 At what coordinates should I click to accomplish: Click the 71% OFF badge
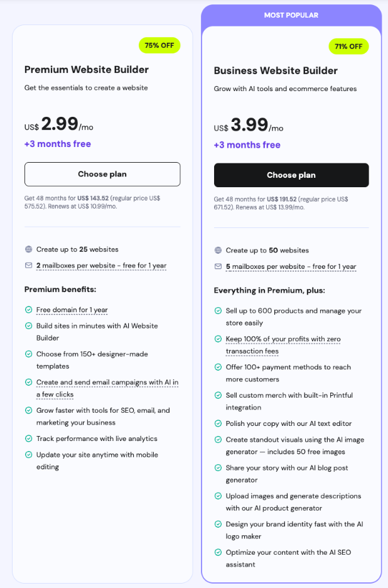(348, 46)
